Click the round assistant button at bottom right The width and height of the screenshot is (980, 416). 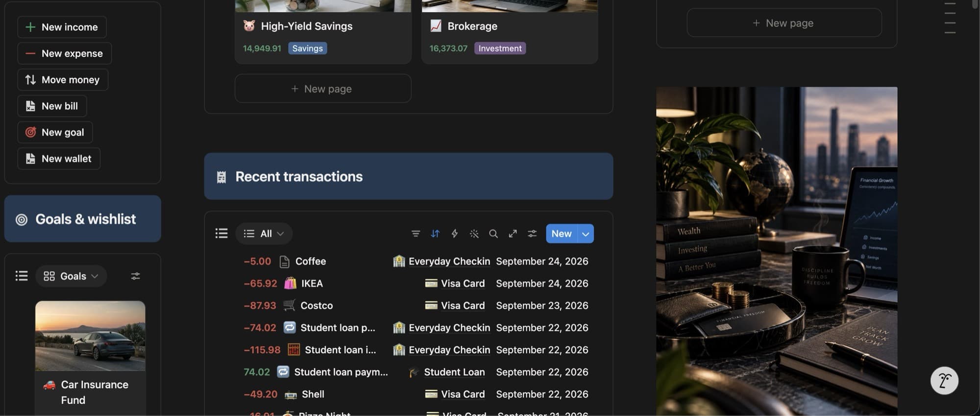(944, 380)
